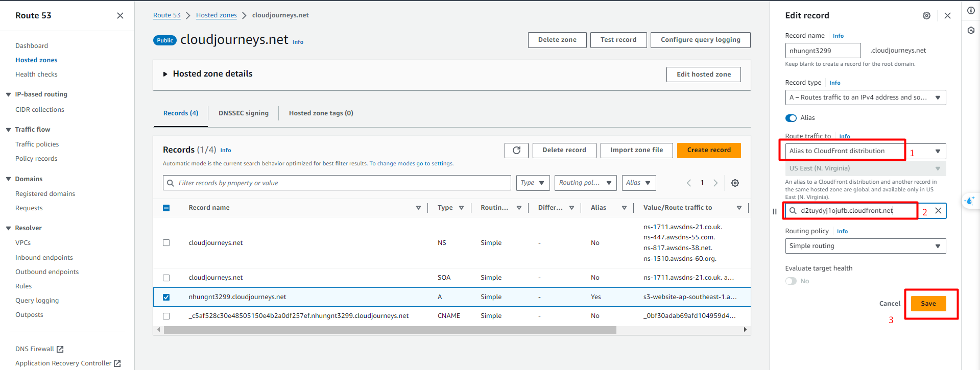Turn off the Alias toggle
The height and width of the screenshot is (370, 980).
pos(791,118)
